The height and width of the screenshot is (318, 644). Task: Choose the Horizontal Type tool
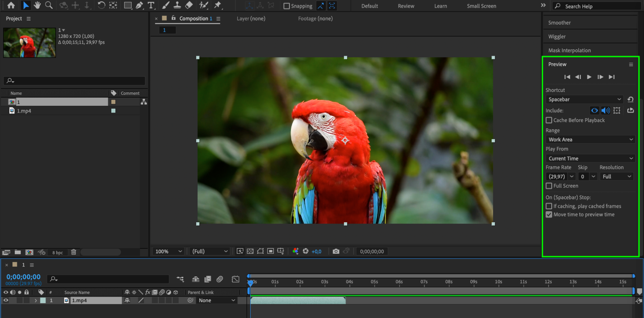[151, 5]
